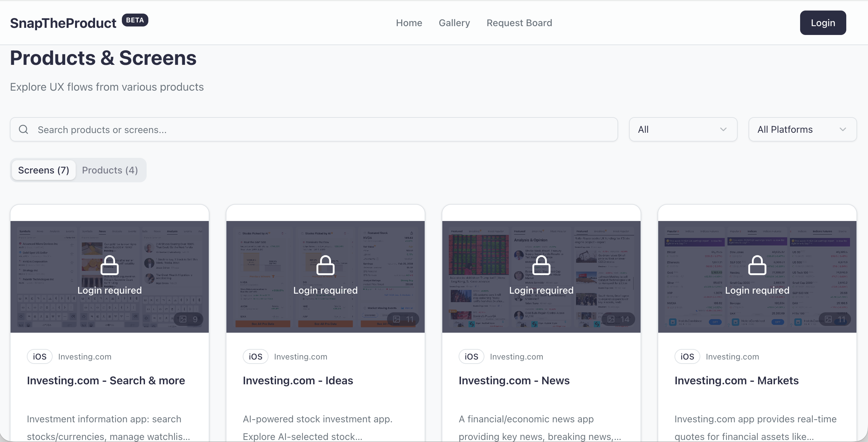Click the BETA badge beside logo
This screenshot has height=442, width=868.
[x=135, y=20]
